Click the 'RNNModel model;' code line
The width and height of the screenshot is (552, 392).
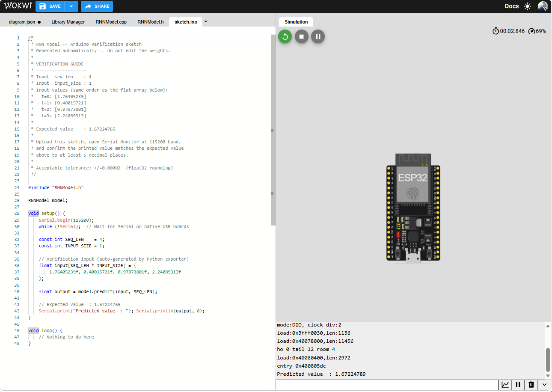48,200
